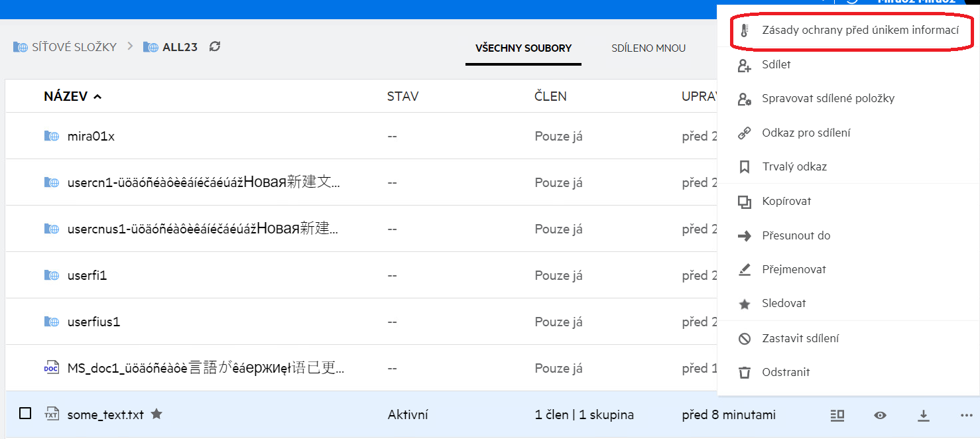
Task: Preview some_text.txt using the eye icon
Action: (x=880, y=415)
